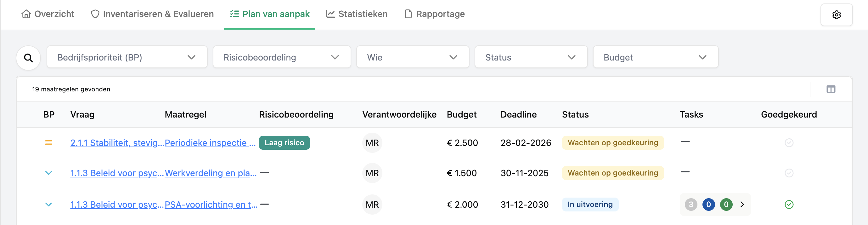The image size is (868, 225).
Task: Switch to the Statistieken tab
Action: (357, 14)
